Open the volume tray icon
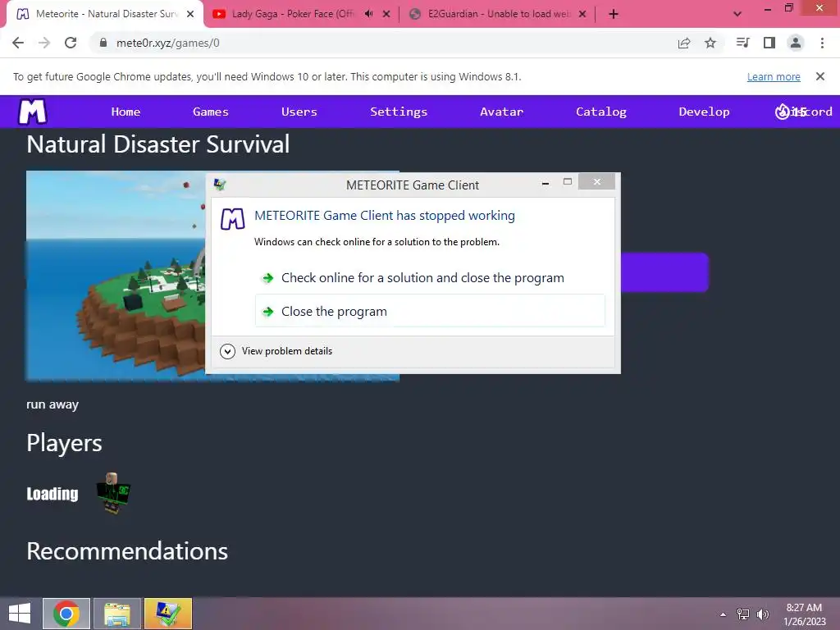 point(763,614)
